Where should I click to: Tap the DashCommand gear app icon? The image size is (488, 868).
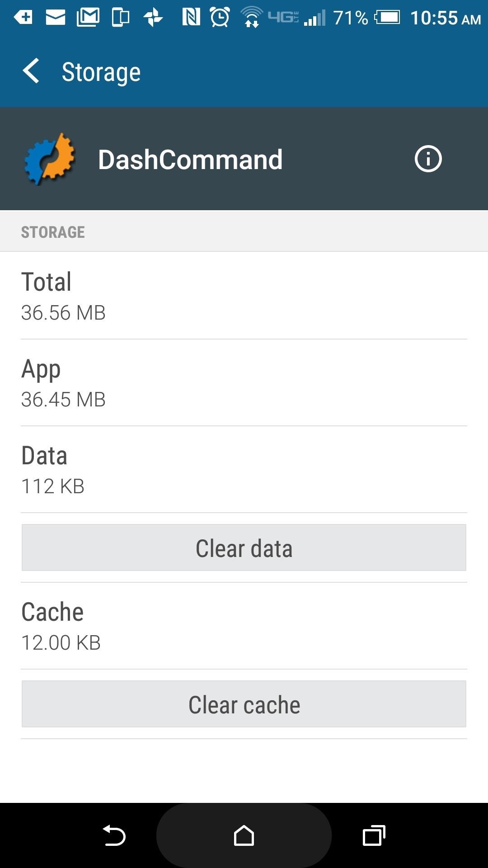pos(50,159)
